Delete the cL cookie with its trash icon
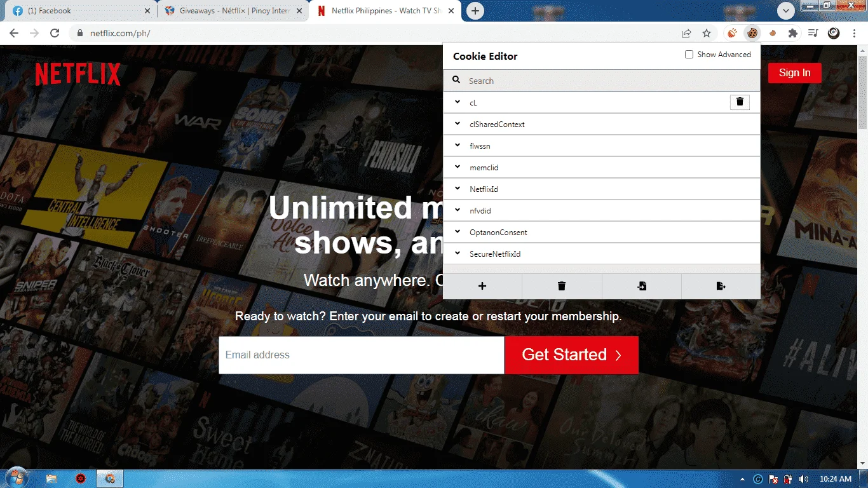Screen dimensions: 868x488 (x=740, y=102)
